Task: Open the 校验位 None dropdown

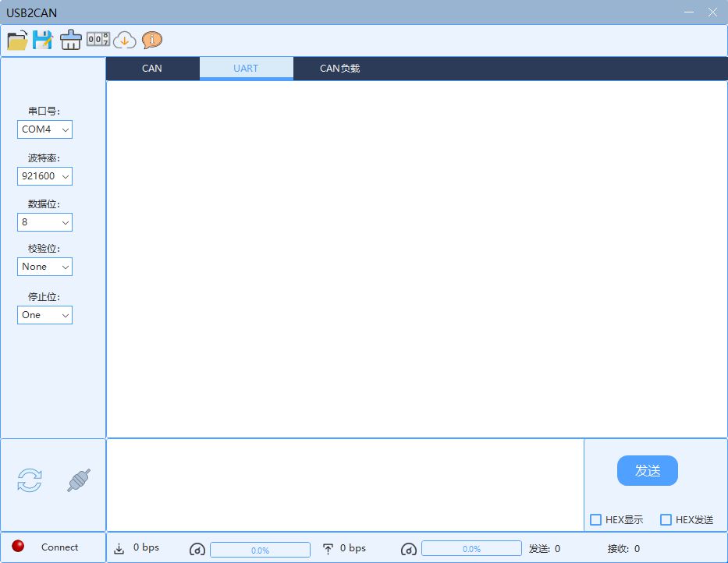Action: coord(44,267)
